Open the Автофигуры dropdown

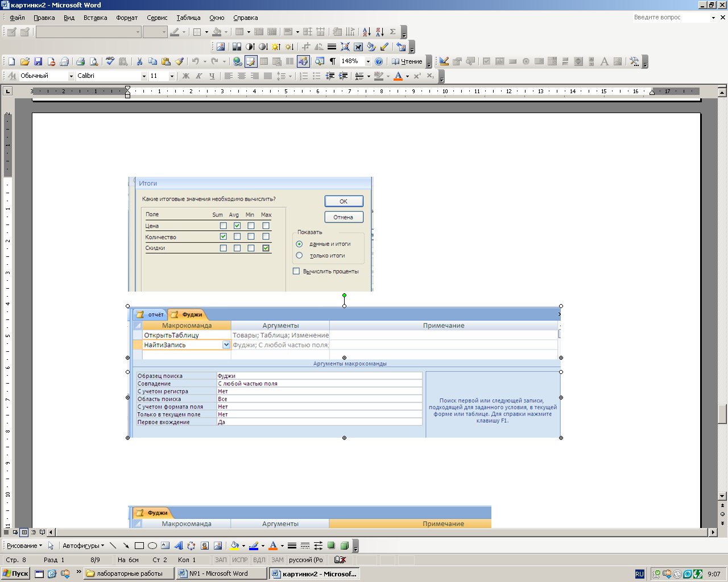83,546
